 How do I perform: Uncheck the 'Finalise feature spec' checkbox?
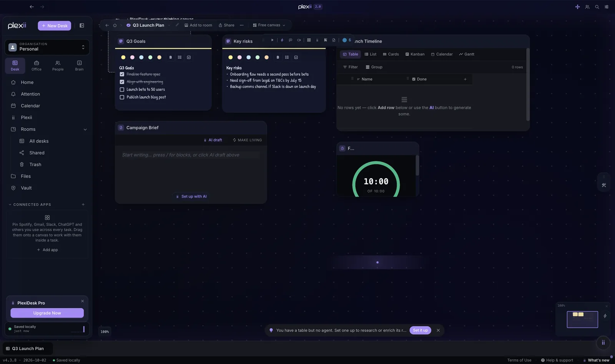(122, 74)
